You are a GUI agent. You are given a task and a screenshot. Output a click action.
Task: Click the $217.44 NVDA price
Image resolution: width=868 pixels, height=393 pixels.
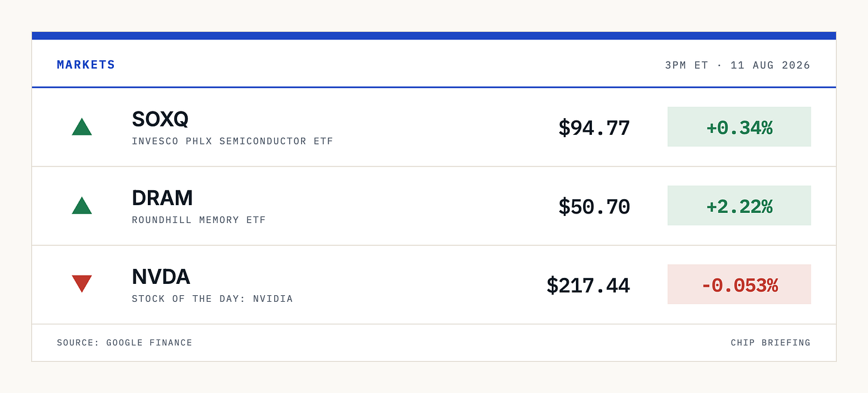(588, 285)
